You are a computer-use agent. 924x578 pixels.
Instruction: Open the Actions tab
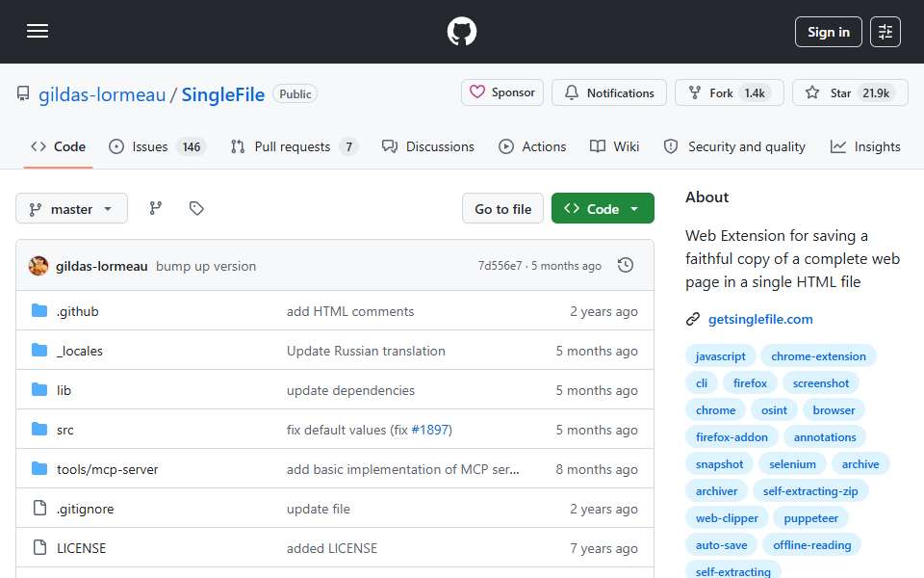[x=532, y=146]
